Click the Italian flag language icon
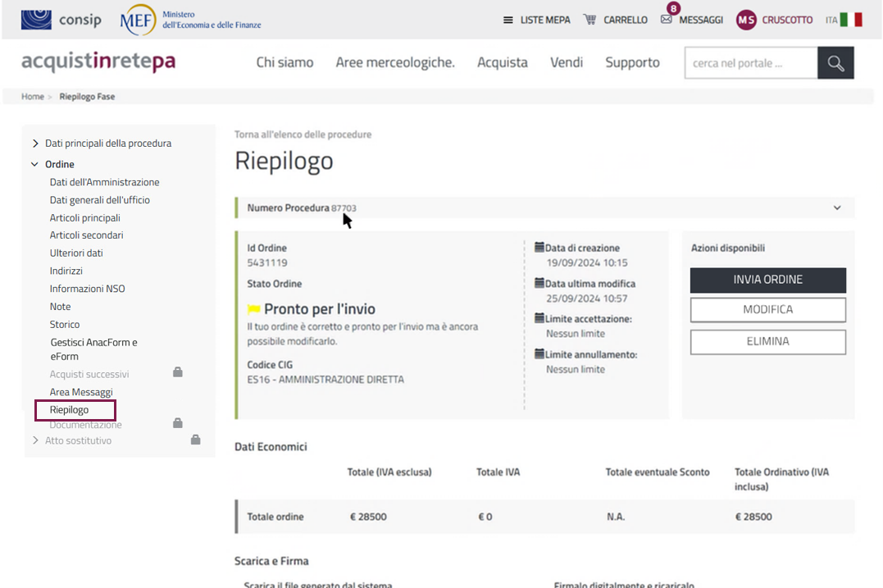The width and height of the screenshot is (883, 588). coord(852,20)
